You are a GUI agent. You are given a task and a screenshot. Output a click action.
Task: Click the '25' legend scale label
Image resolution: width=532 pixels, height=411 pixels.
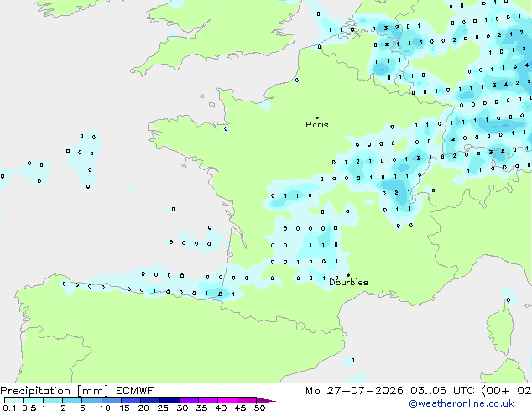(x=163, y=408)
